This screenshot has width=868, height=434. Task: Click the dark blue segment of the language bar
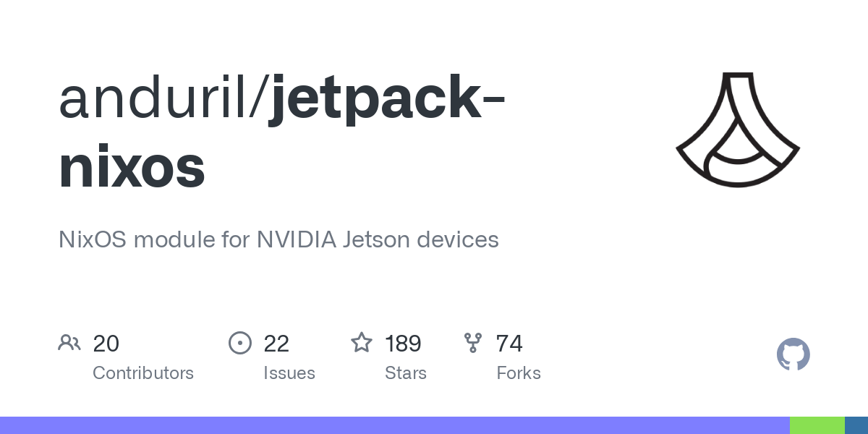pos(856,425)
